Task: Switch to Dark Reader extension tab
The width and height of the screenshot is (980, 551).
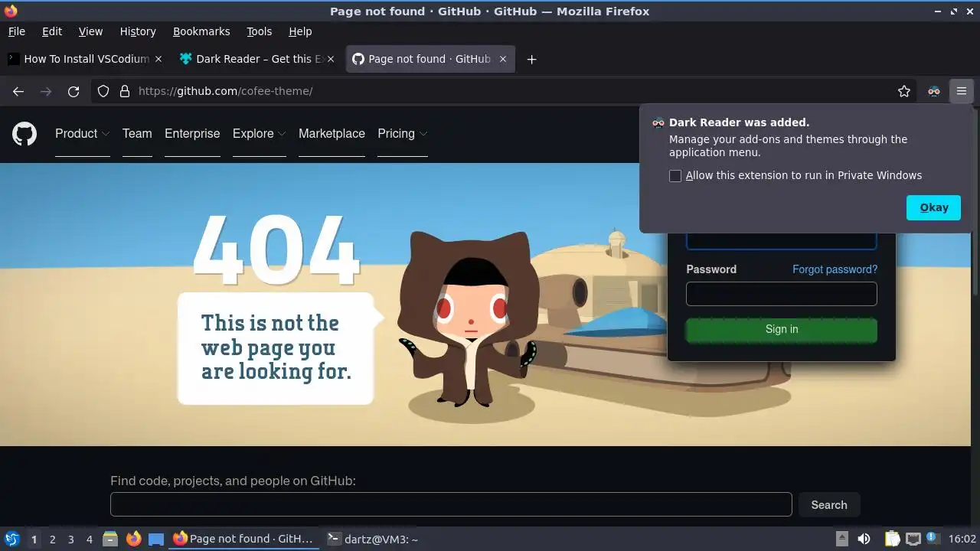Action: (257, 59)
